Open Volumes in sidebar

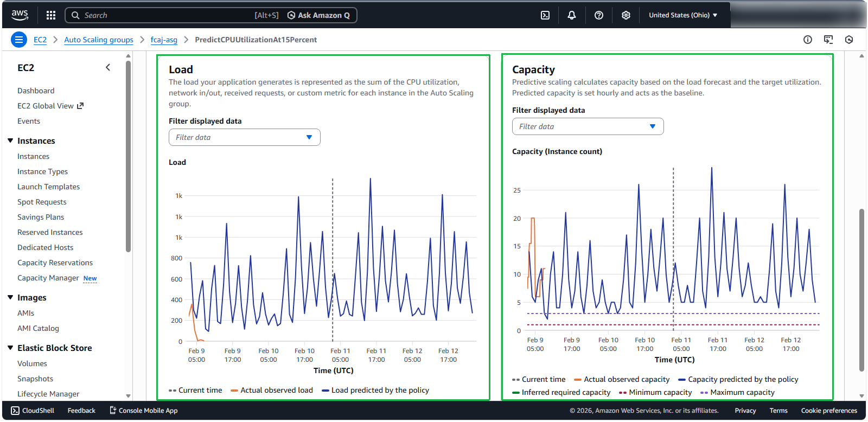point(32,363)
